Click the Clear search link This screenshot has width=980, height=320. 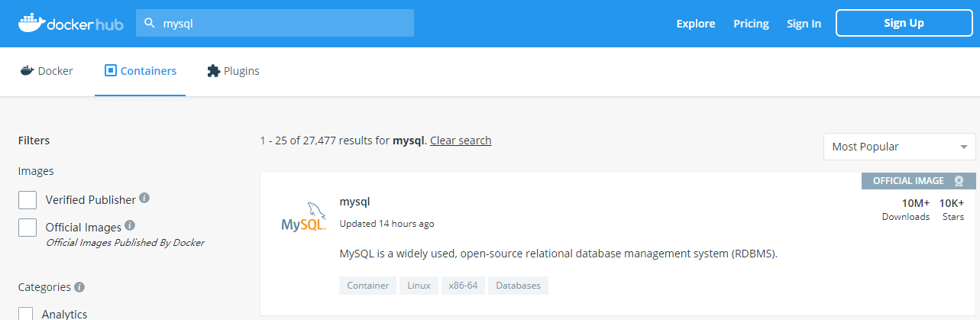click(461, 141)
